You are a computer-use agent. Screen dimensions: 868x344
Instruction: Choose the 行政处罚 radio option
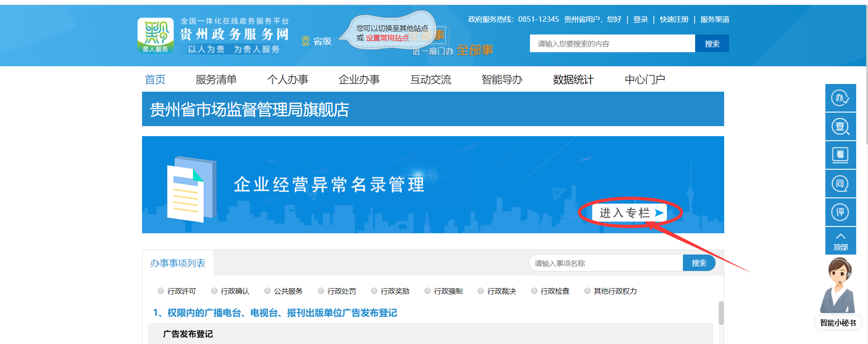tap(321, 291)
